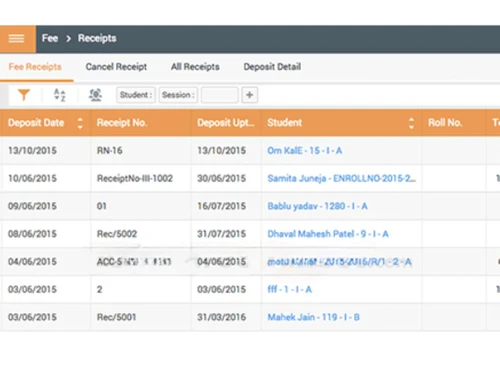
Task: Open student Dhaval Mahesh Patel link
Action: [x=328, y=234]
